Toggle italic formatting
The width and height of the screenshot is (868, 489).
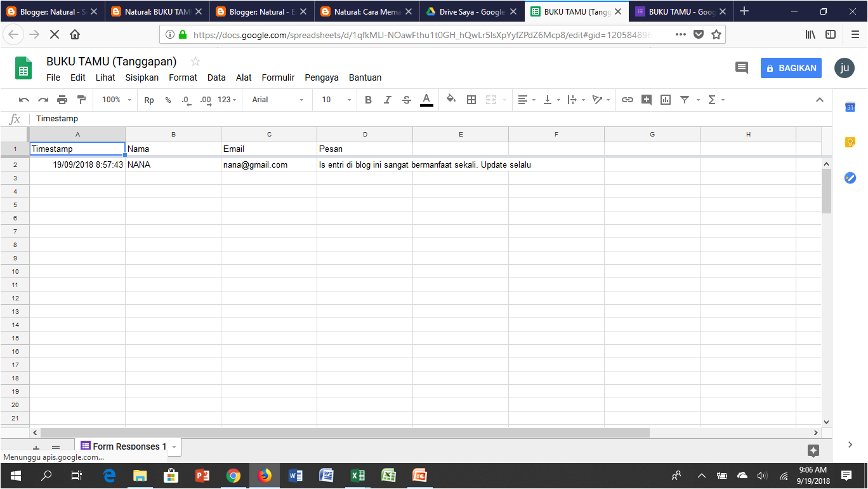(387, 100)
